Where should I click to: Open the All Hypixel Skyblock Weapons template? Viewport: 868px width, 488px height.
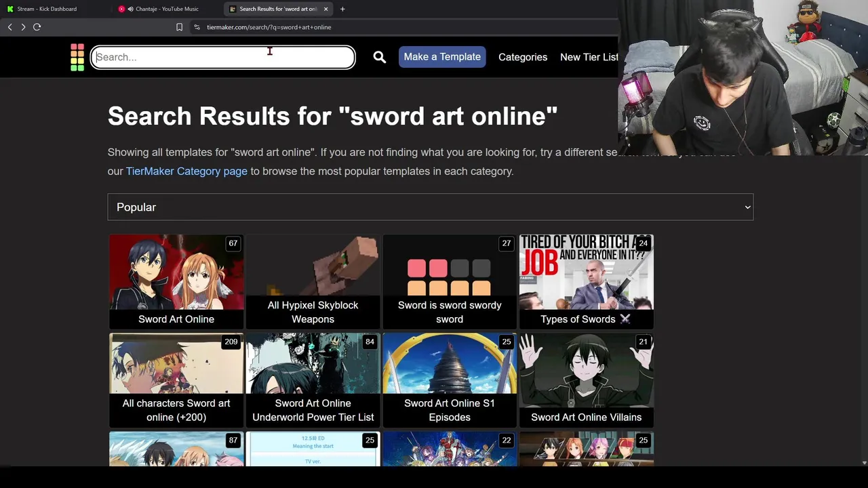(x=313, y=281)
